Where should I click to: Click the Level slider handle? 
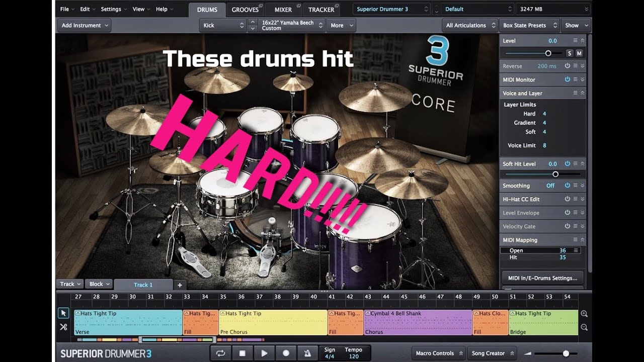[x=548, y=53]
